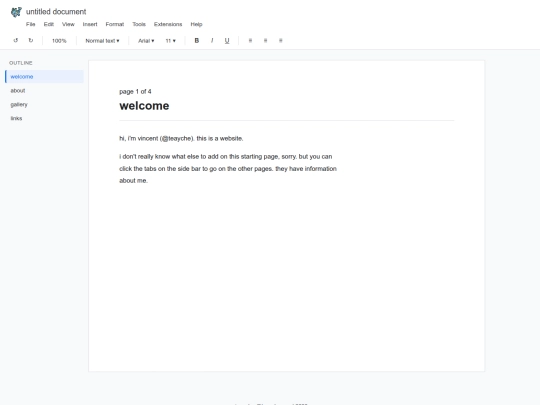This screenshot has width=540, height=405.
Task: Align text to the left
Action: click(250, 41)
